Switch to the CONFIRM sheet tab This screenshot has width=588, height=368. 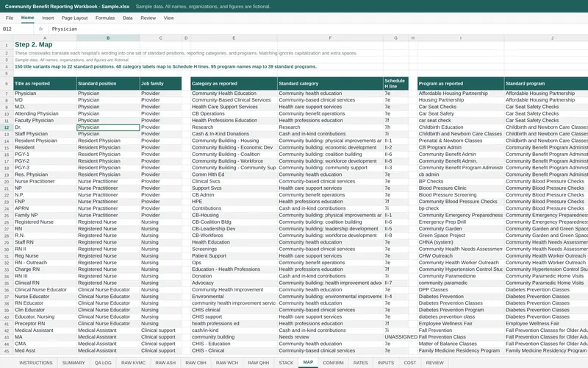pos(334,363)
